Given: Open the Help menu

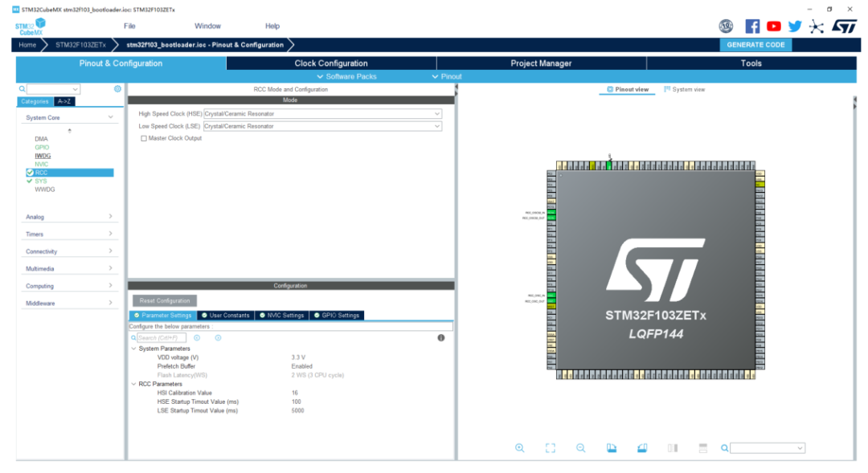Looking at the screenshot, I should pos(272,26).
